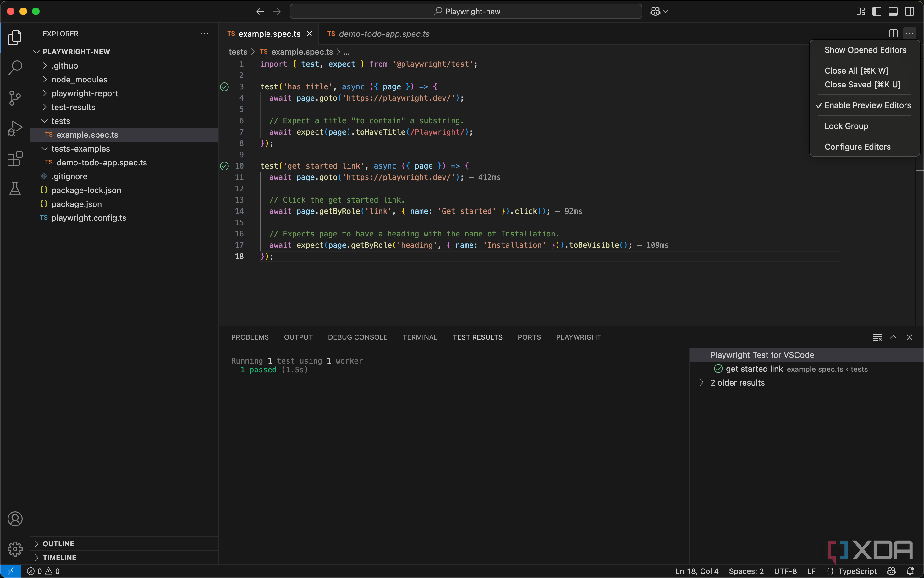Run the 'get started link' test gutter icon
924x578 pixels.
(225, 166)
